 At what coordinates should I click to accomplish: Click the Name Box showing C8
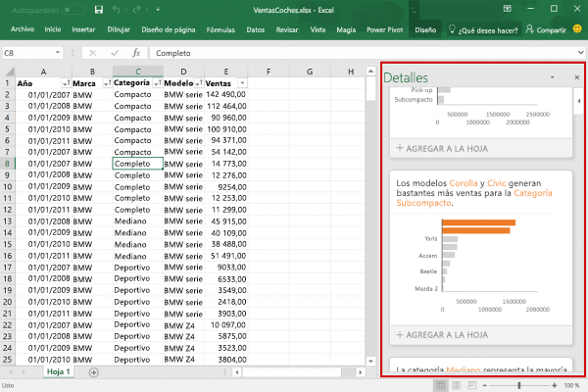point(28,53)
